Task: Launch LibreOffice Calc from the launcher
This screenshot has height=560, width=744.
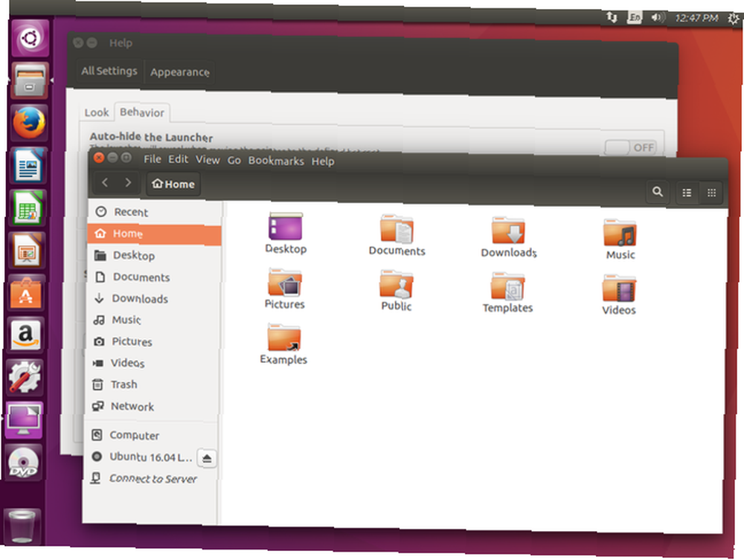Action: (x=27, y=207)
